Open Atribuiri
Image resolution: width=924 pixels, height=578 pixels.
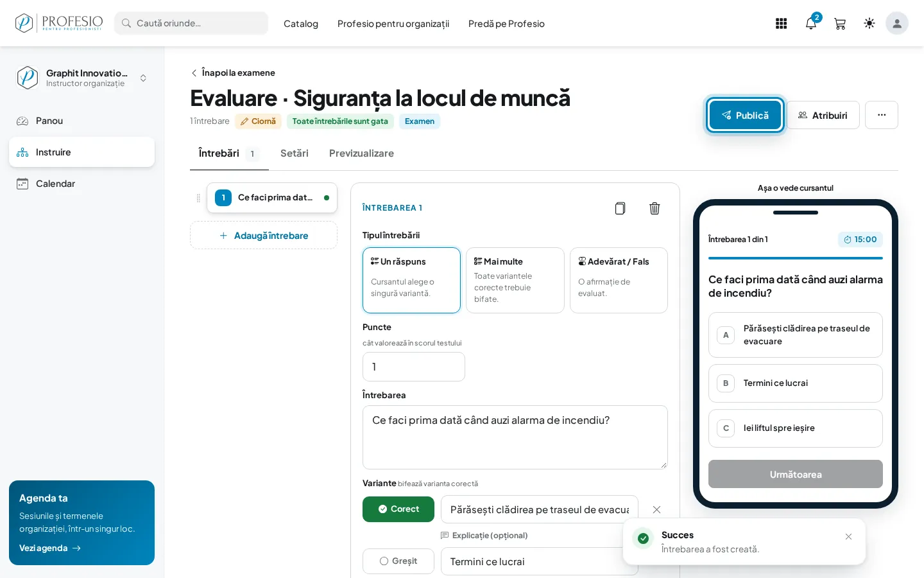pos(823,115)
